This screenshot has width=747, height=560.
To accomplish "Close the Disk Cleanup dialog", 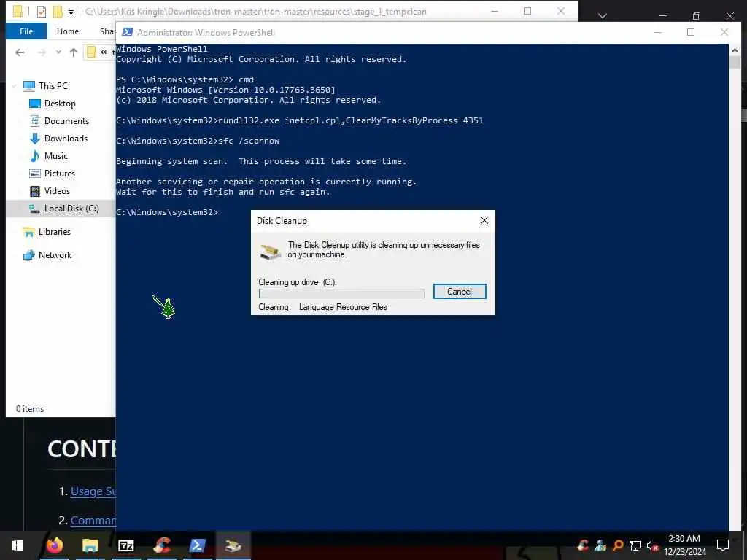I will click(484, 220).
